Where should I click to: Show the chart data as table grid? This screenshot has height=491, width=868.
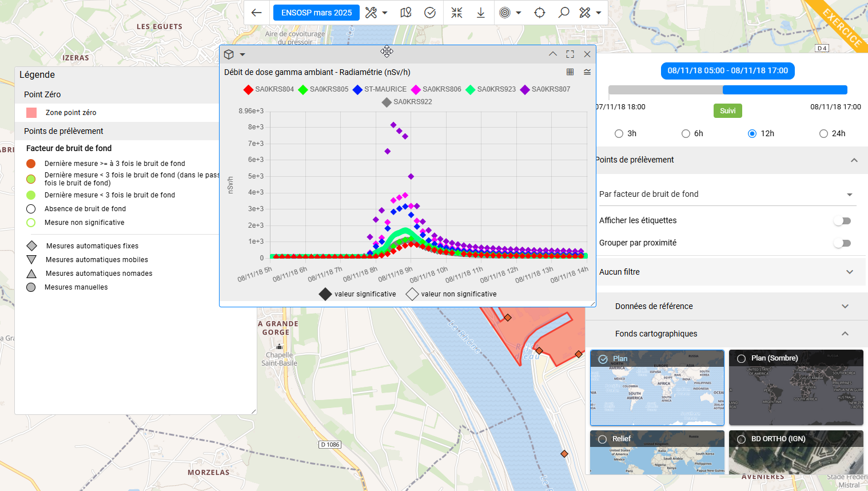pos(570,72)
